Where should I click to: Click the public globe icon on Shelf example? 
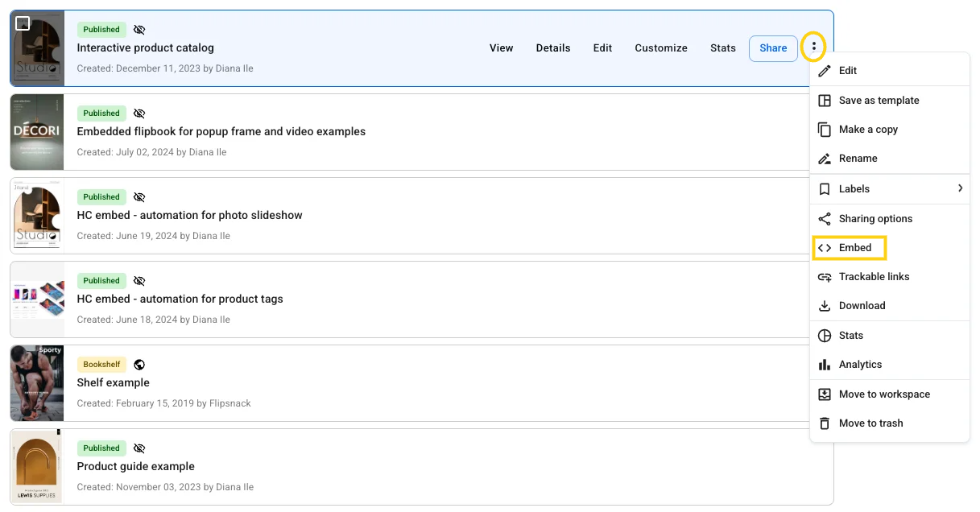(139, 365)
